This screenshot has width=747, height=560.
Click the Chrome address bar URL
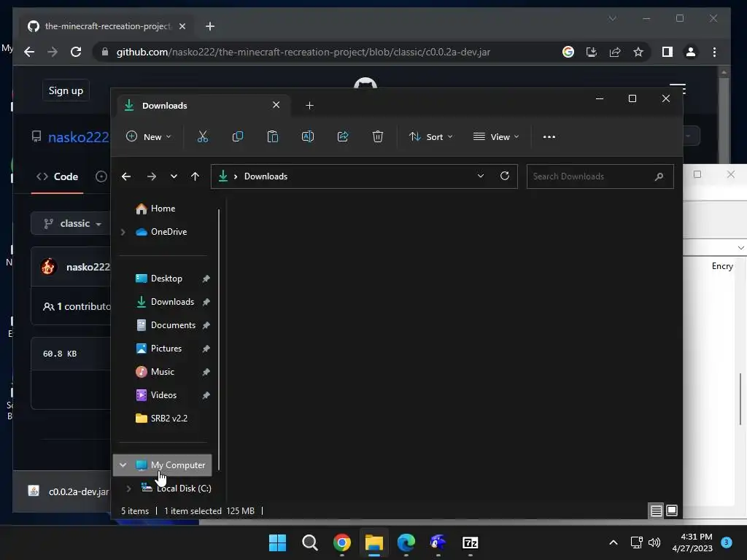pos(303,52)
